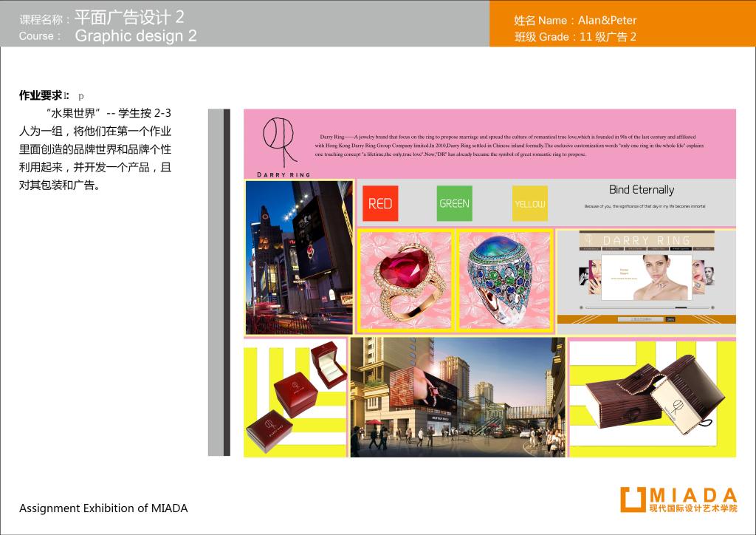
Task: Click the woman's portrait in website mockup
Action: pyautogui.click(x=661, y=277)
